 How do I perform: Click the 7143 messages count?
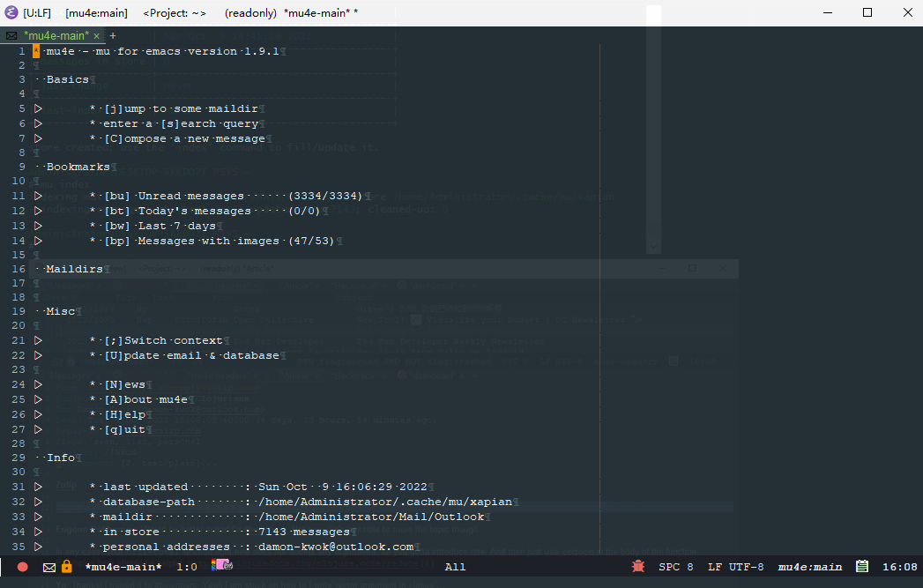(x=304, y=532)
